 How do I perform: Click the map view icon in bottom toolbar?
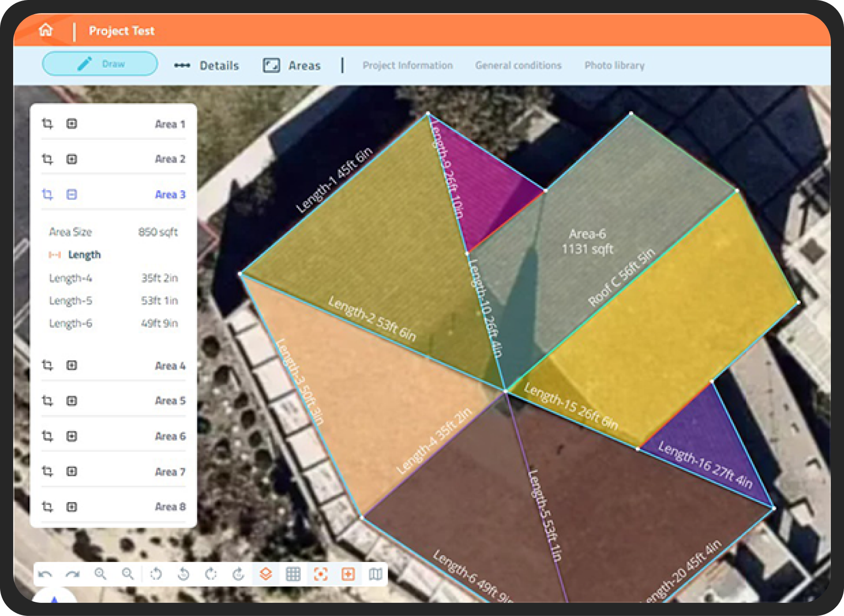(375, 574)
